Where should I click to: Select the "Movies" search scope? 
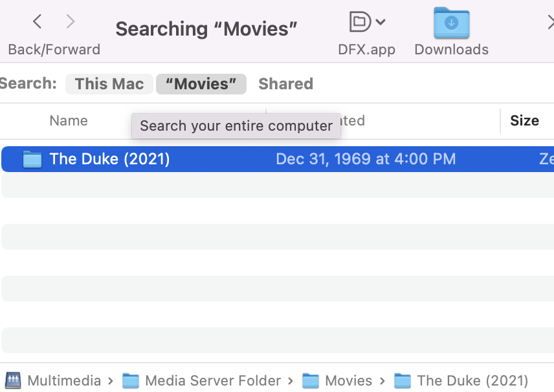click(x=201, y=84)
